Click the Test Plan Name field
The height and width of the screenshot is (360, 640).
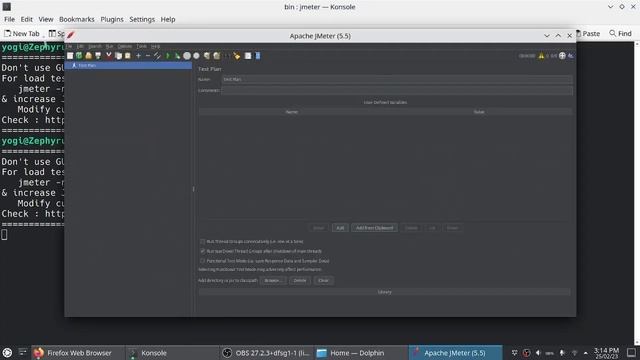pyautogui.click(x=397, y=79)
